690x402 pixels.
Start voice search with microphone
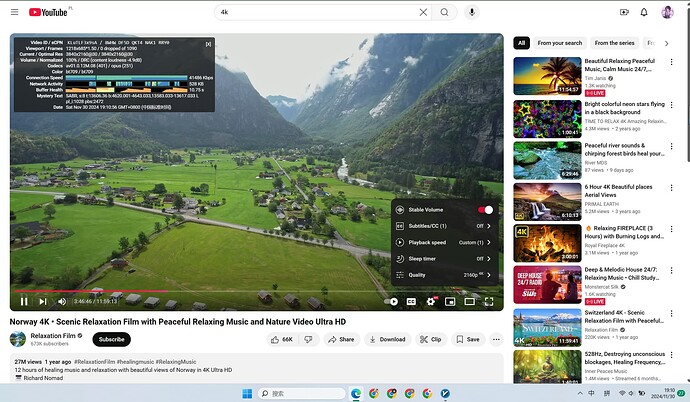tap(472, 12)
